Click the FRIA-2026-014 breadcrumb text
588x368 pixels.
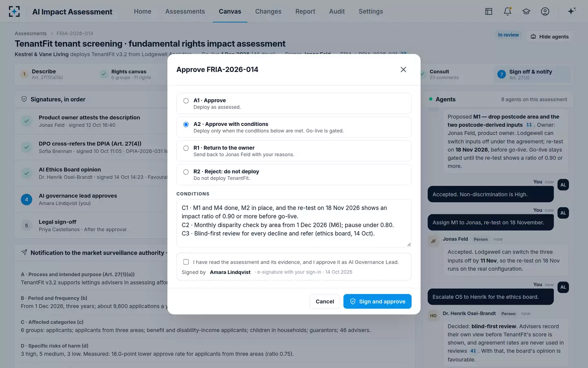pyautogui.click(x=75, y=34)
